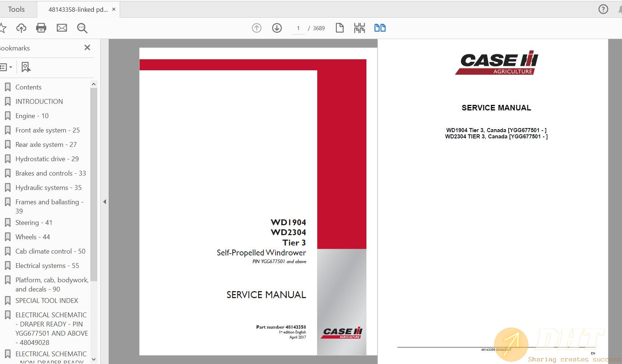Jump to Wheels - 44 bookmark
This screenshot has width=622, height=364.
click(33, 237)
